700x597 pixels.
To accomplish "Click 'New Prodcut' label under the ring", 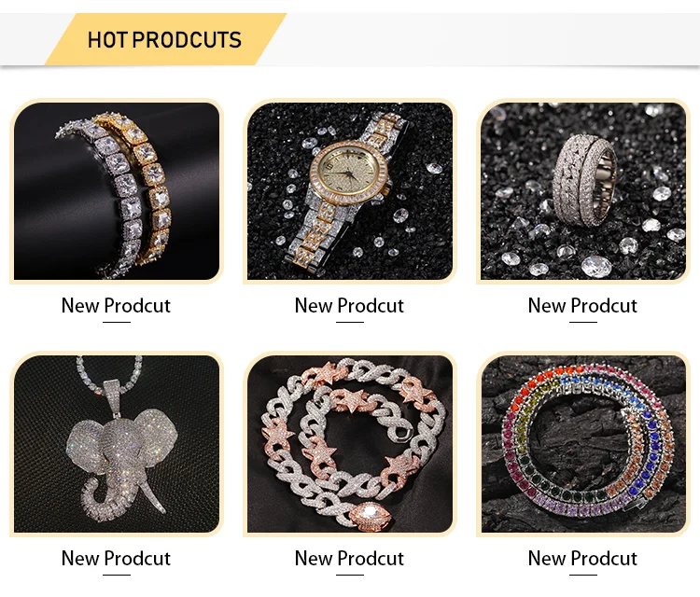I will 582,306.
